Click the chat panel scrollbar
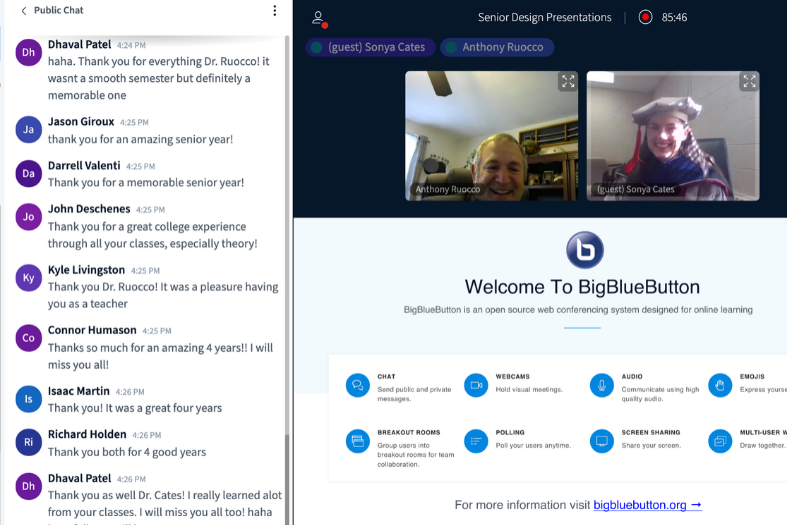The image size is (787, 525). coord(288,300)
